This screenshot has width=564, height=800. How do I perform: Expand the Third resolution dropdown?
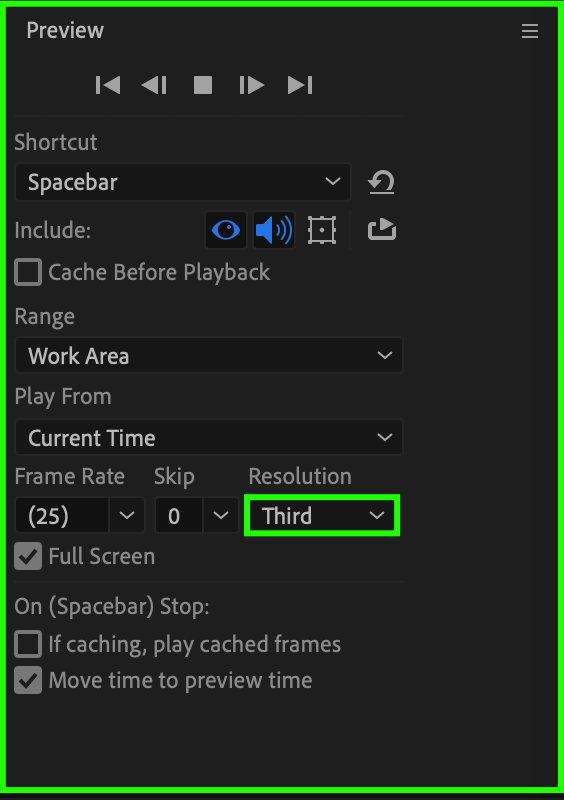(x=322, y=515)
